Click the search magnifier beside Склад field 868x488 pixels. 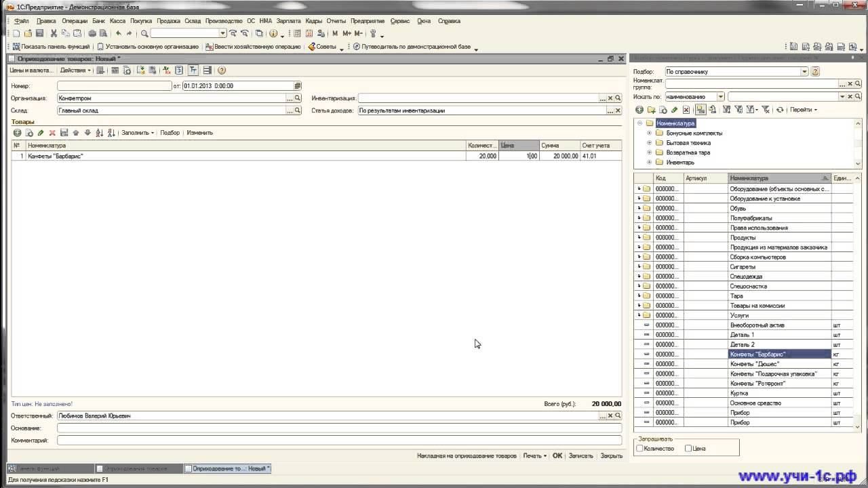[298, 110]
